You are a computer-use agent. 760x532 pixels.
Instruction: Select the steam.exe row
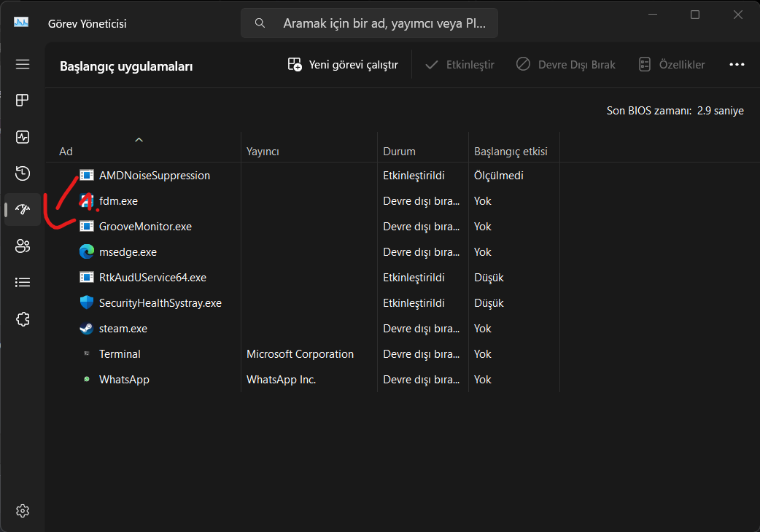(123, 329)
